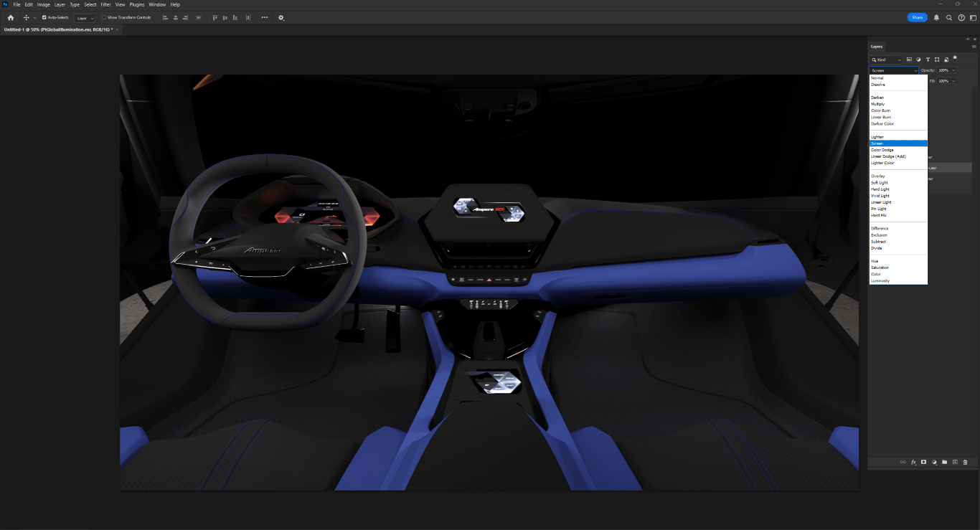Open notifications bell icon
Screen dimensions: 980x530
[x=936, y=17]
